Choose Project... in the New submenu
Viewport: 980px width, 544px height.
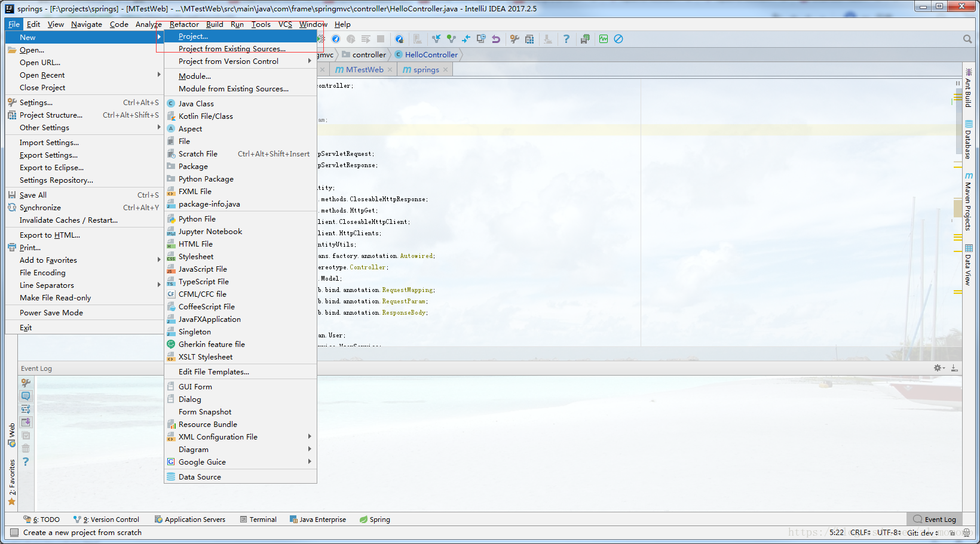coord(240,36)
